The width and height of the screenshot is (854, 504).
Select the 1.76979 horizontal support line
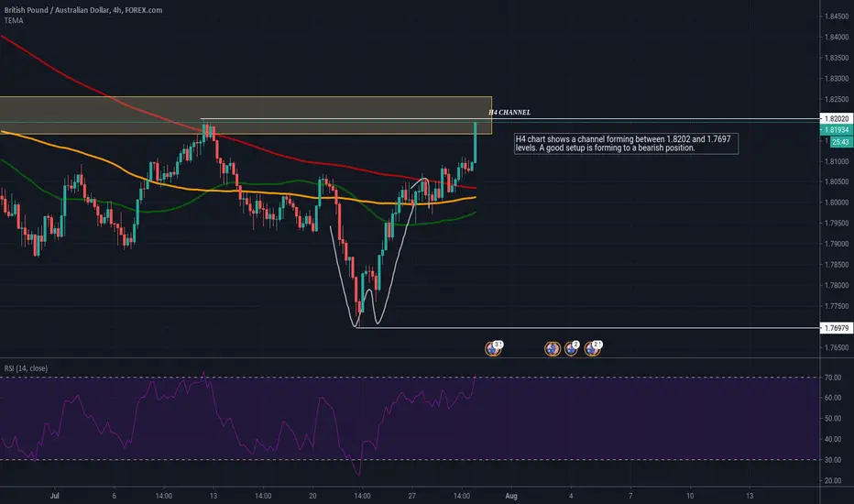tap(588, 327)
